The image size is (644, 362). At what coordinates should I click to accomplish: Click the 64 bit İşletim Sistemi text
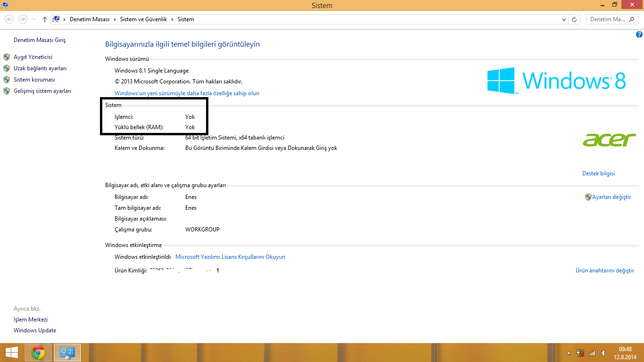(x=235, y=138)
